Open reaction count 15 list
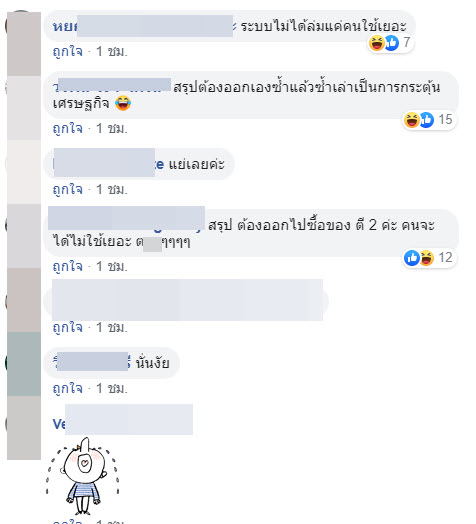The image size is (476, 524). [x=445, y=120]
